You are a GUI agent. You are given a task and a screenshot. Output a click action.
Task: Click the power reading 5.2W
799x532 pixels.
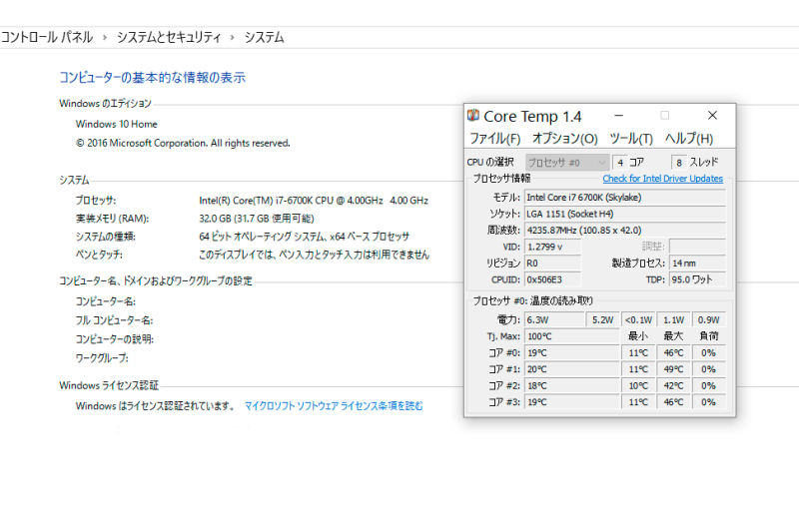603,319
